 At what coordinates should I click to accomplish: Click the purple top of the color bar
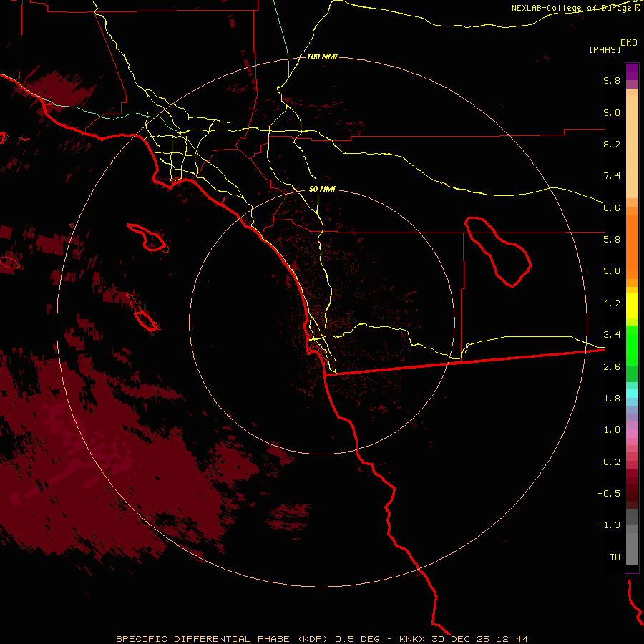coord(632,72)
